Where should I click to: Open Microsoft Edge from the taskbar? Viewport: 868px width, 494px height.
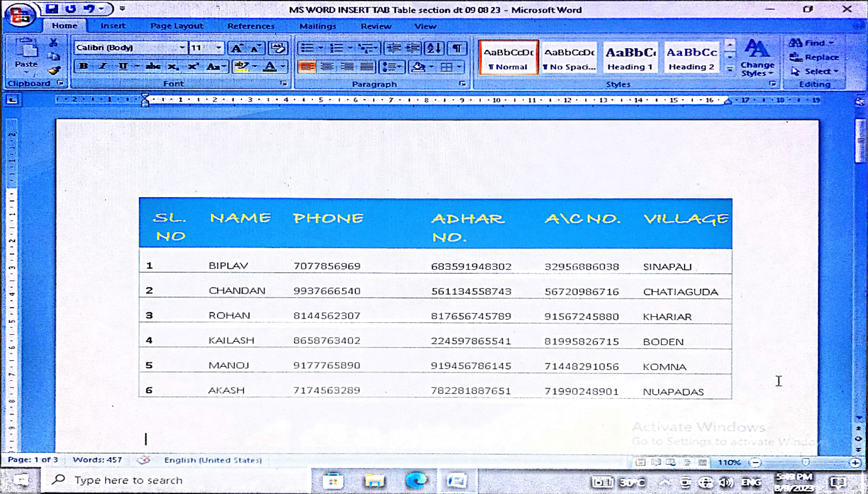coord(416,481)
